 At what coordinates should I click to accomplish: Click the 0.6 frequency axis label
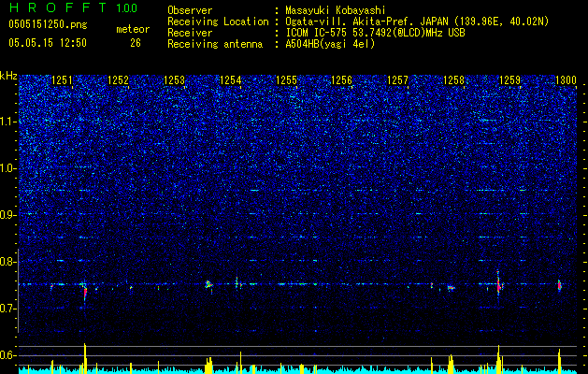click(8, 355)
